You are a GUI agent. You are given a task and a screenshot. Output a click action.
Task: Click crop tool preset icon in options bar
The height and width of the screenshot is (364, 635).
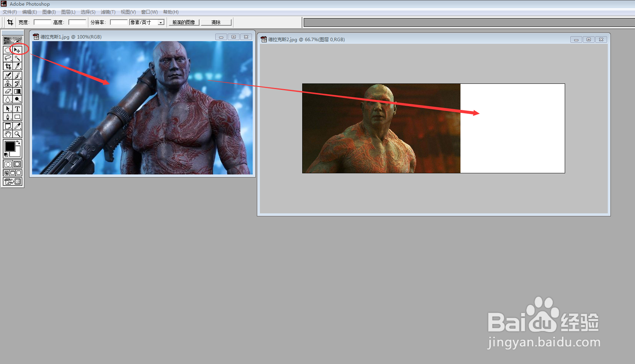[10, 22]
